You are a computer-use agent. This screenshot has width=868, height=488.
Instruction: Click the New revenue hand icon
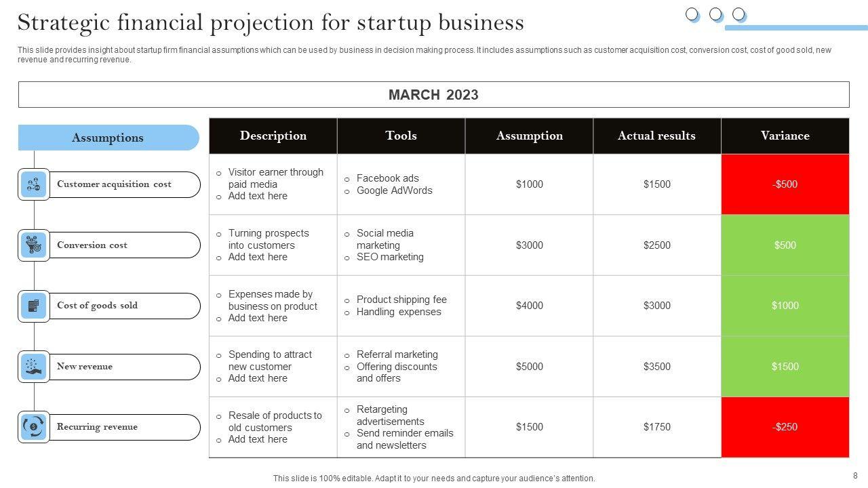coord(33,367)
